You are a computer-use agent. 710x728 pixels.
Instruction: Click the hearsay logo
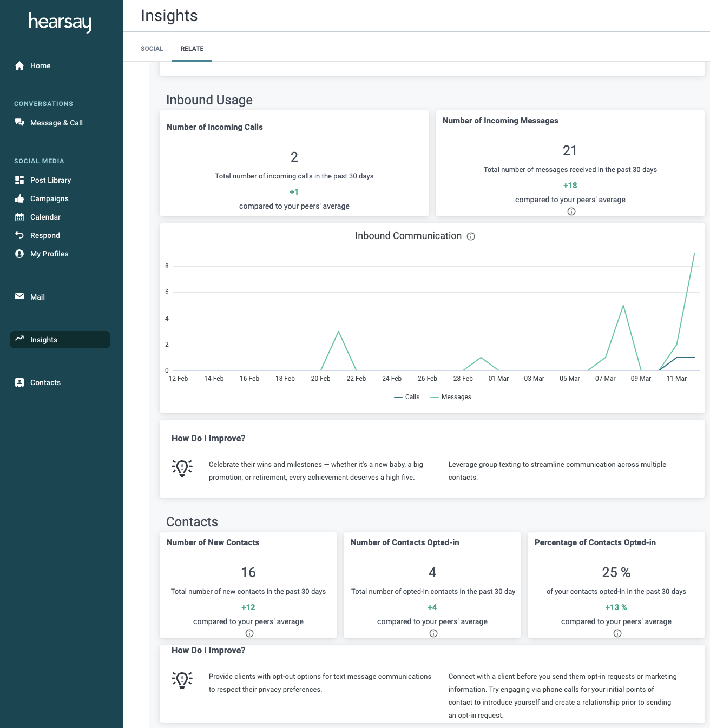click(x=60, y=22)
